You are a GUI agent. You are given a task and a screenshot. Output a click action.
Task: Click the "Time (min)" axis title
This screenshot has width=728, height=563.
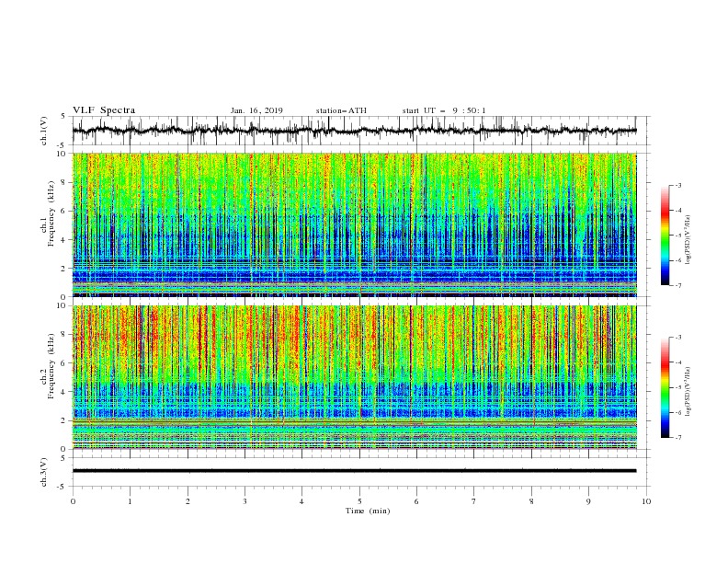click(368, 511)
